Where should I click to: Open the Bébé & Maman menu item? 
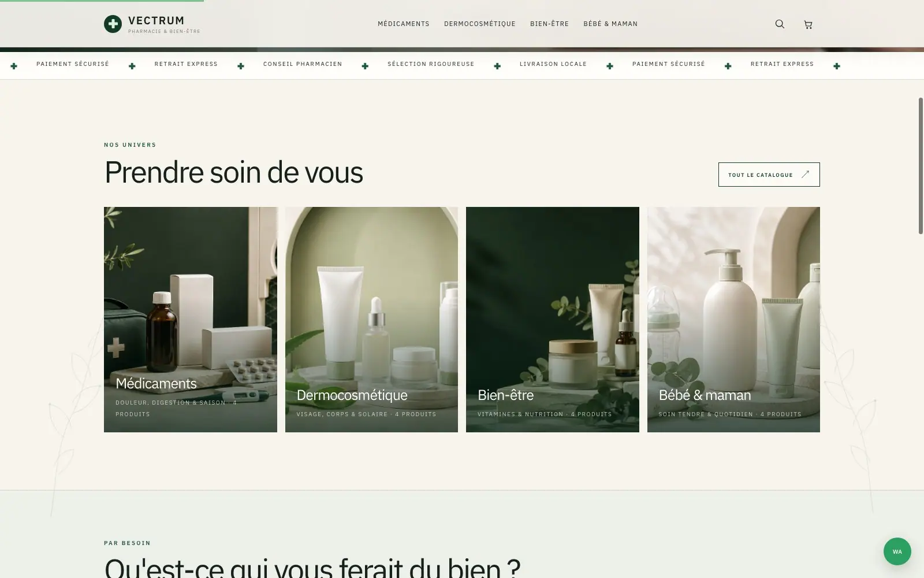(610, 24)
